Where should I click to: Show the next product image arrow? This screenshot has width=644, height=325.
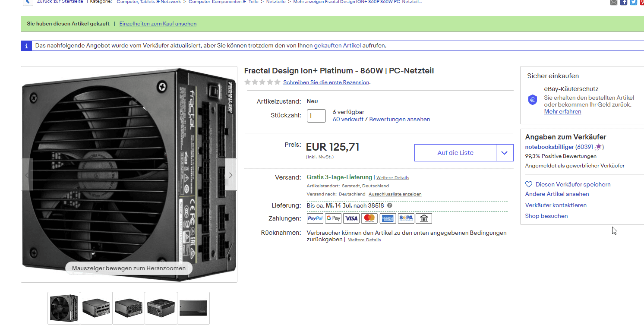(231, 175)
